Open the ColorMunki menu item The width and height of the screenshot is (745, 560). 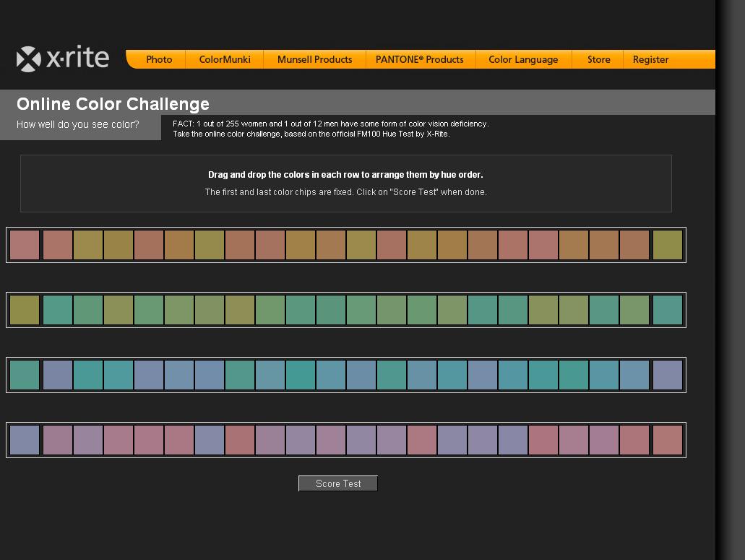[x=225, y=60]
